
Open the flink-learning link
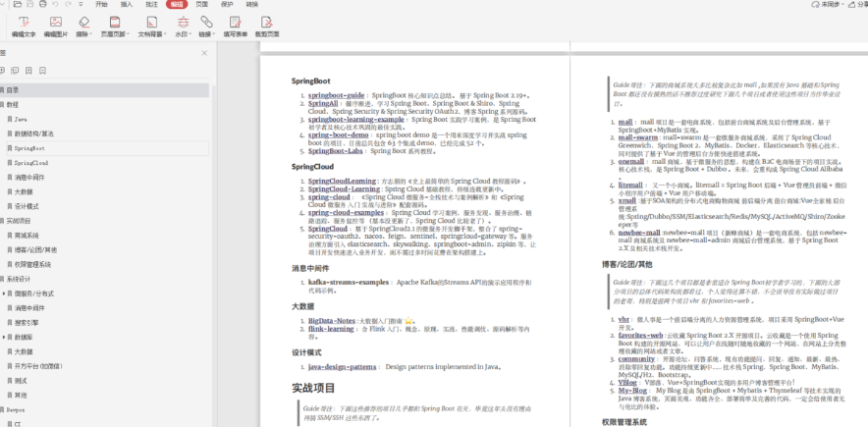point(331,329)
